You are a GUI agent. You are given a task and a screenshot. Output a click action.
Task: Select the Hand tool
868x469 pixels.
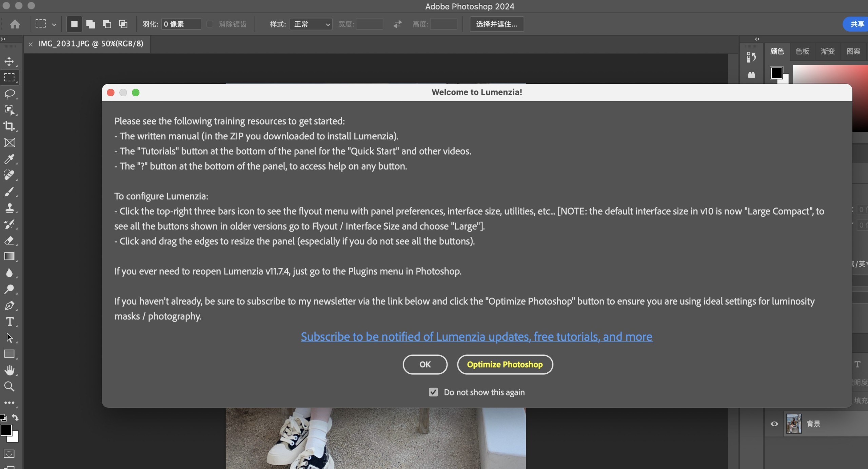(x=9, y=370)
